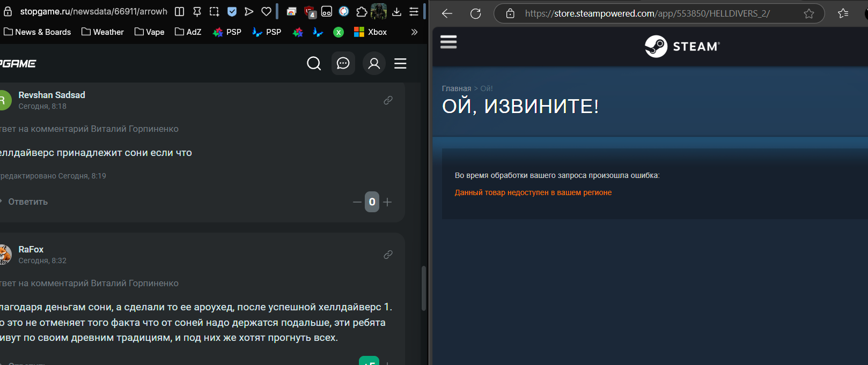
Task: Open the News & Boards bookmark folder
Action: point(38,32)
